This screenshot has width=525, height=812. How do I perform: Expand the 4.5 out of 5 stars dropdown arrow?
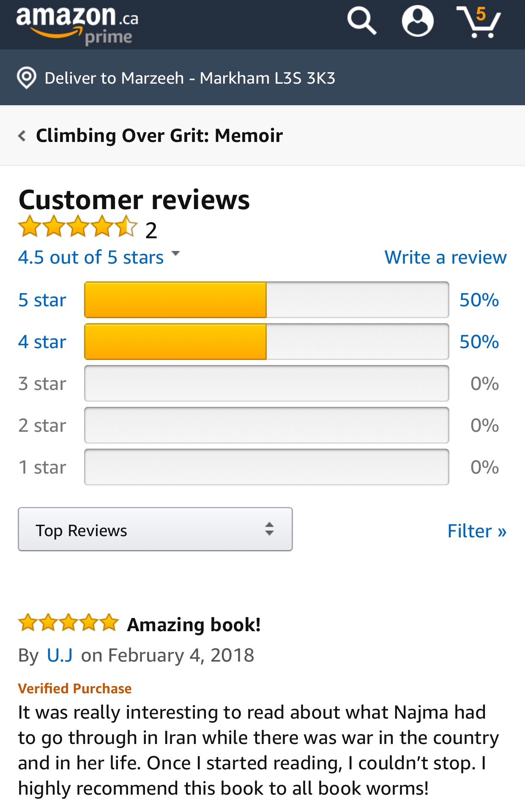pos(175,254)
